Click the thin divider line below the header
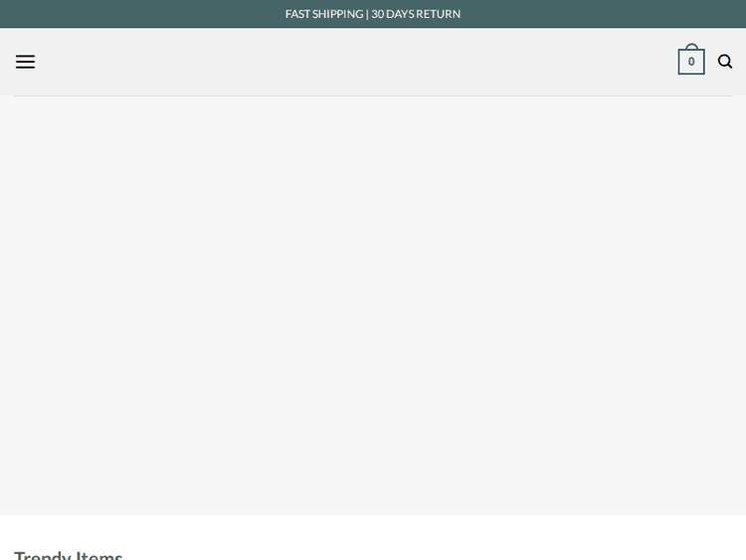This screenshot has height=560, width=746. tap(373, 95)
